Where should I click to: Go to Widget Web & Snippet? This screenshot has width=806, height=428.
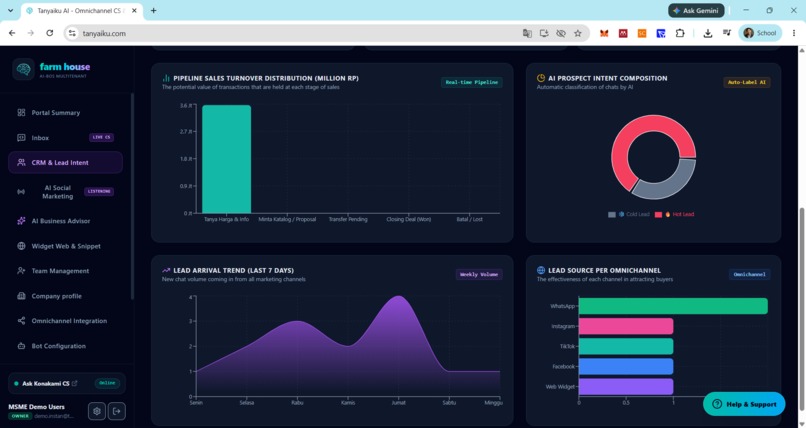(x=65, y=246)
